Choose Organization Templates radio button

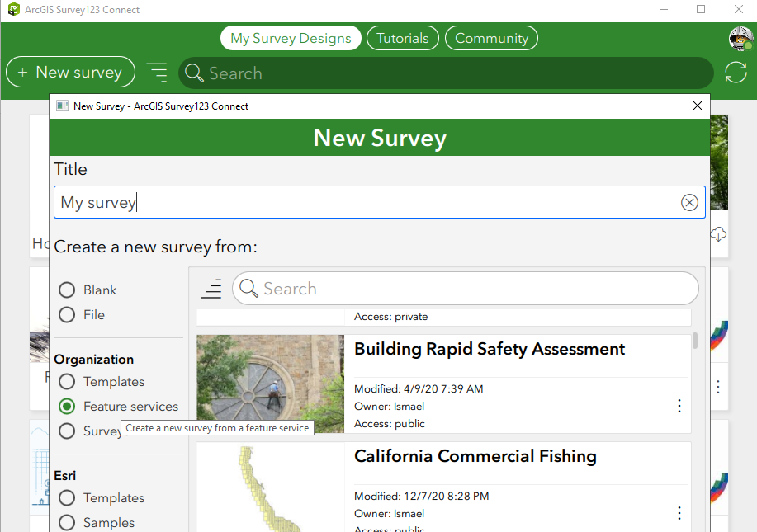[67, 382]
